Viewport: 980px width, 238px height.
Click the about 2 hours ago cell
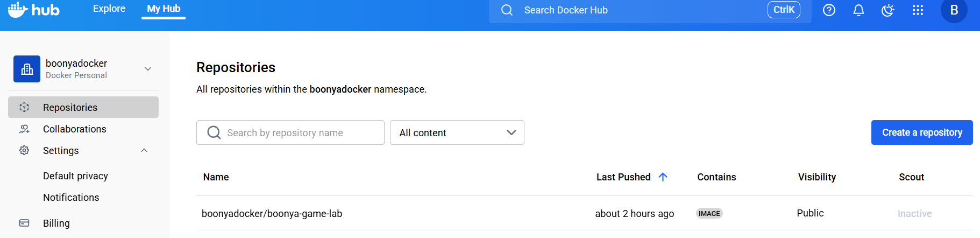(x=634, y=213)
